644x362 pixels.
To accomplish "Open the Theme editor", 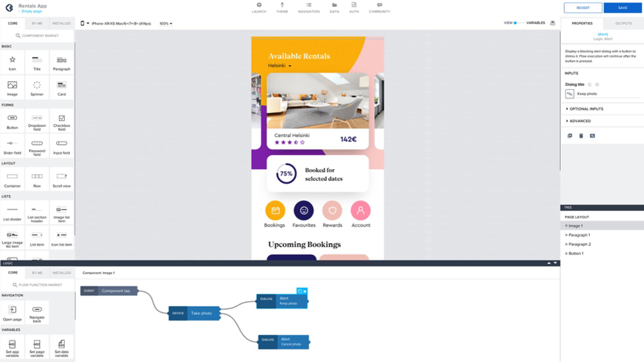I will [282, 8].
